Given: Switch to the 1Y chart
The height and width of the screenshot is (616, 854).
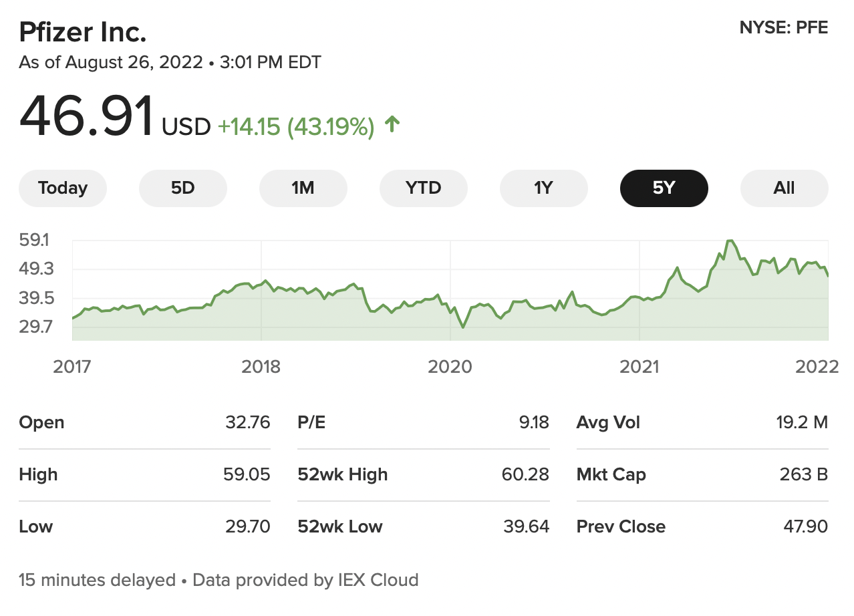Looking at the screenshot, I should click(x=543, y=188).
